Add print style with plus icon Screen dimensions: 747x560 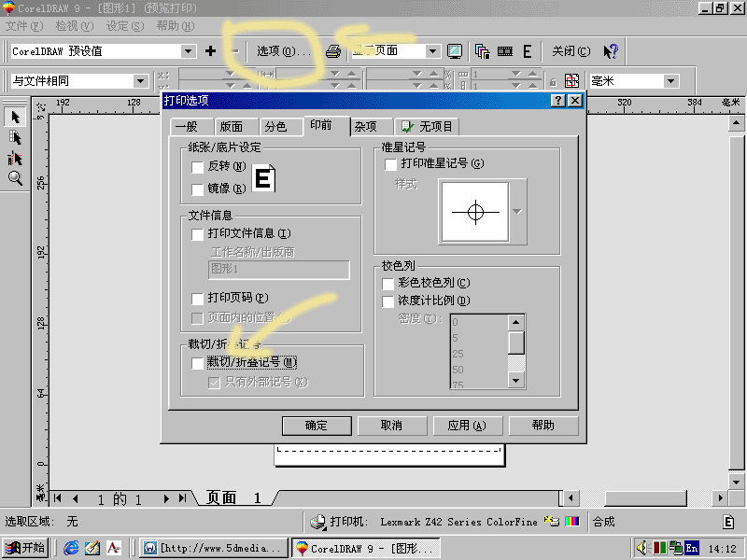(210, 51)
